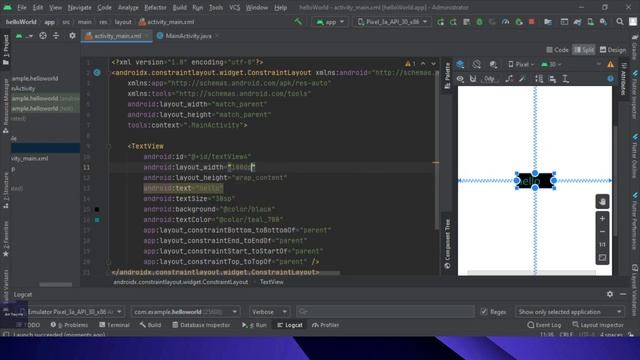This screenshot has width=640, height=360.
Task: Open the Terminal tool window
Action: click(114, 325)
